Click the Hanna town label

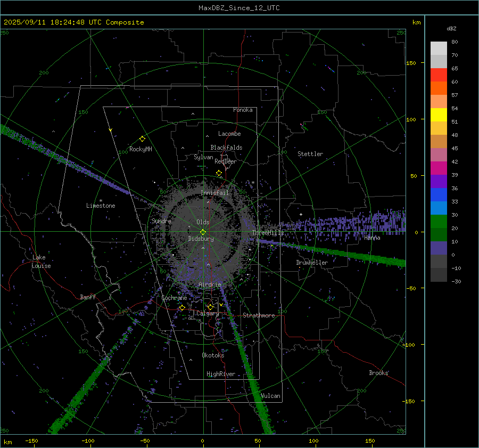coord(372,238)
